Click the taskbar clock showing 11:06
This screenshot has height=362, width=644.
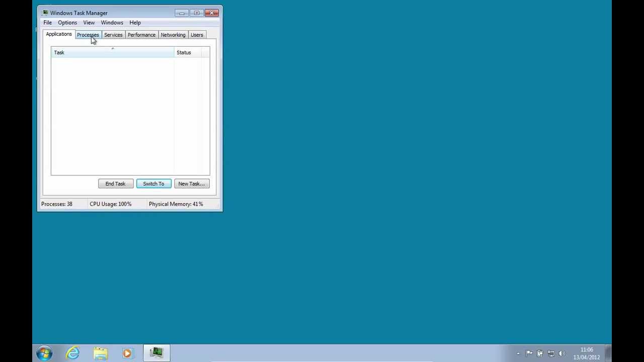[x=587, y=353]
